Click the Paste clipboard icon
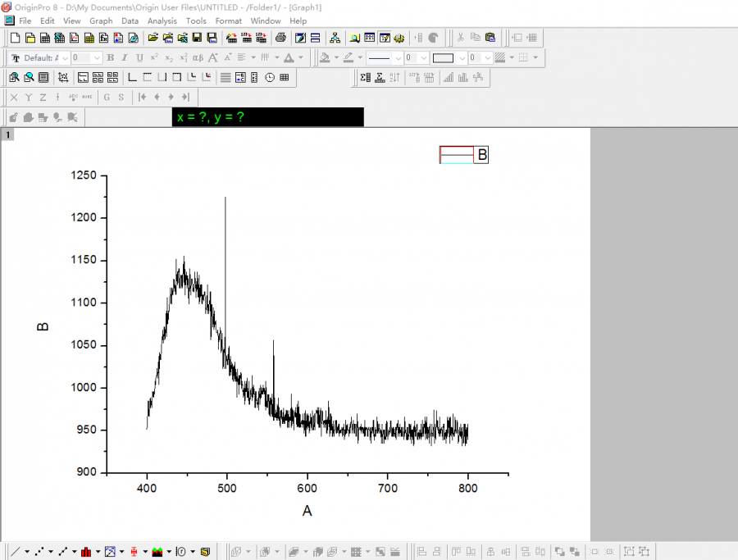The height and width of the screenshot is (560, 738). [x=490, y=38]
